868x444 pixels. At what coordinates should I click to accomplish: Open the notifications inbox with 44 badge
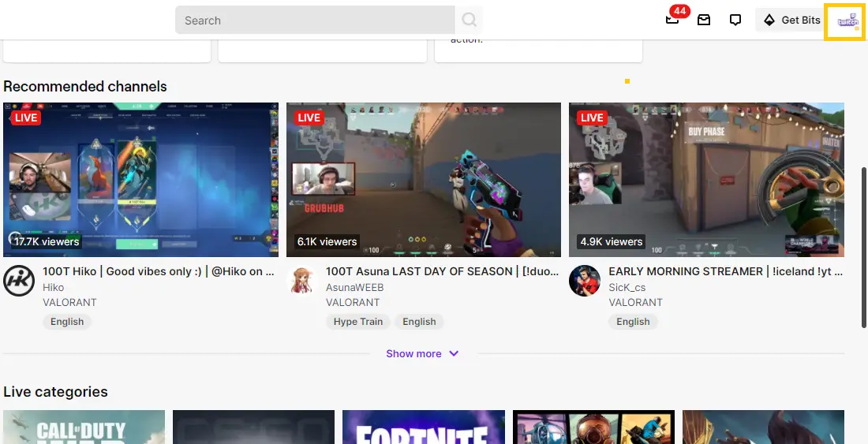click(672, 20)
